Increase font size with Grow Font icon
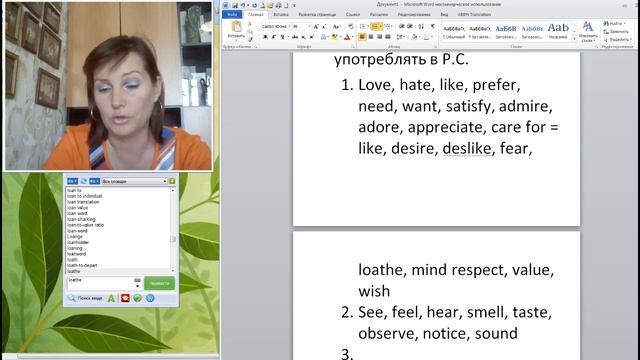Screen dimensions: 640x360 tap(316, 27)
